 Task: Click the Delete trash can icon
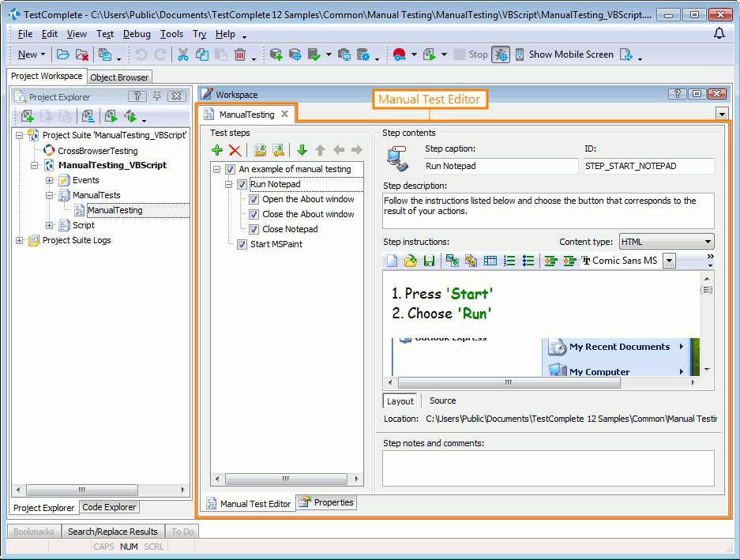pos(240,54)
